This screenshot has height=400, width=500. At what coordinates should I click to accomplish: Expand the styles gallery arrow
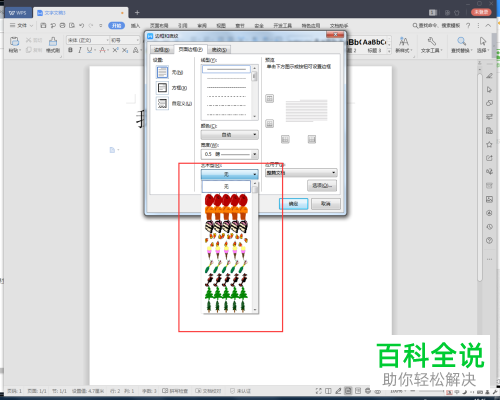click(x=389, y=51)
